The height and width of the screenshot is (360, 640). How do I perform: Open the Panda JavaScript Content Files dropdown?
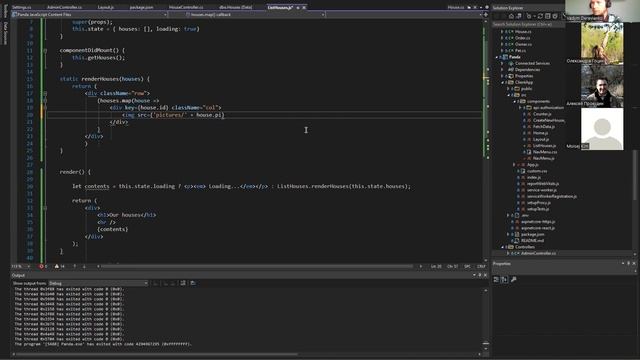click(x=165, y=14)
